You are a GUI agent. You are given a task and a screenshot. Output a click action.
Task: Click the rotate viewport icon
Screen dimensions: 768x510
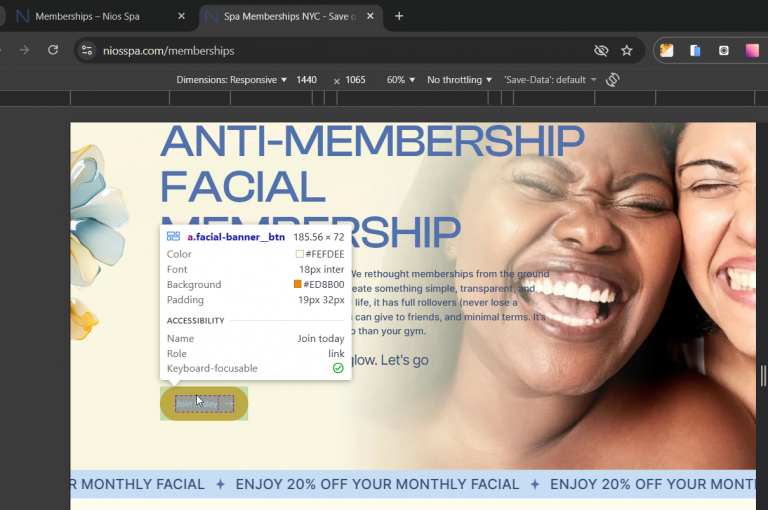pyautogui.click(x=612, y=79)
